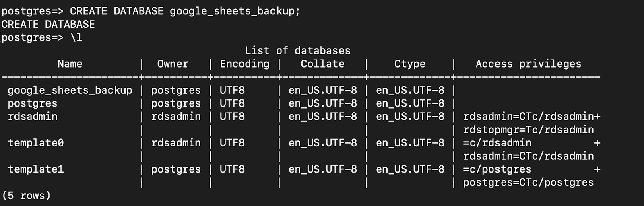
Task: Click the postgres entry in the Name column
Action: click(33, 104)
